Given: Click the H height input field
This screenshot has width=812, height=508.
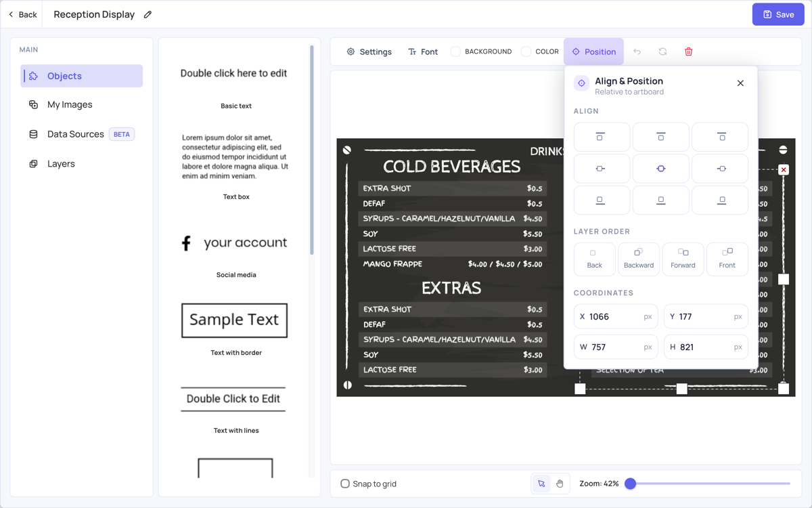Looking at the screenshot, I should click(706, 347).
